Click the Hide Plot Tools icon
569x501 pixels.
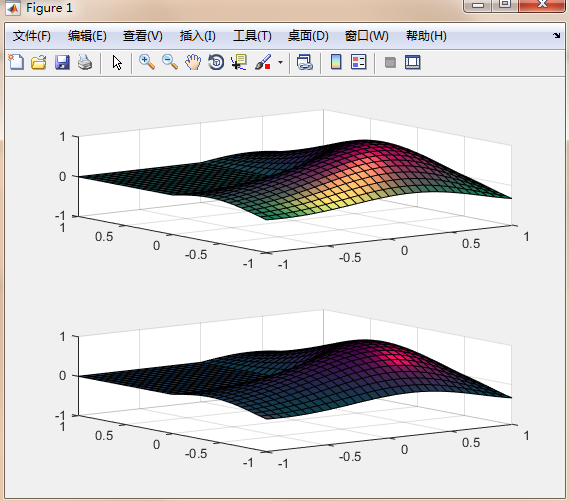point(390,62)
